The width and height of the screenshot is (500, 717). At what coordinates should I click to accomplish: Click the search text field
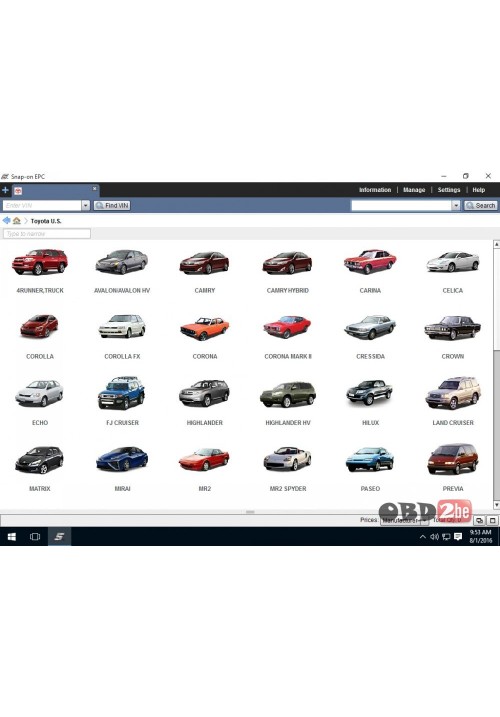point(401,206)
